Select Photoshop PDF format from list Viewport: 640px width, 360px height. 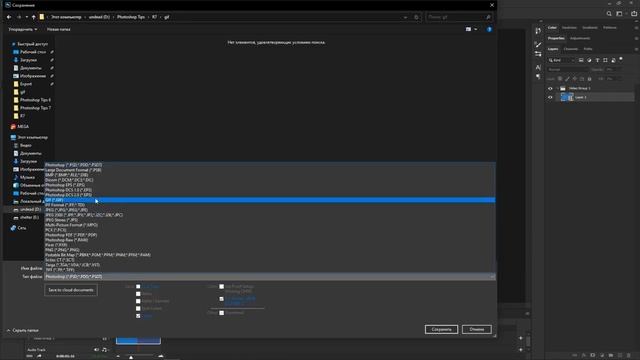point(270,235)
